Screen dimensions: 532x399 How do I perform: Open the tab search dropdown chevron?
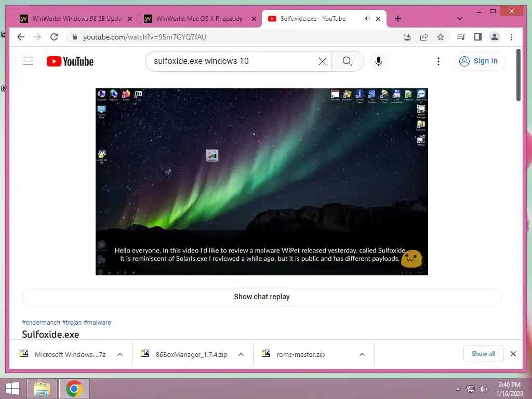tap(459, 19)
